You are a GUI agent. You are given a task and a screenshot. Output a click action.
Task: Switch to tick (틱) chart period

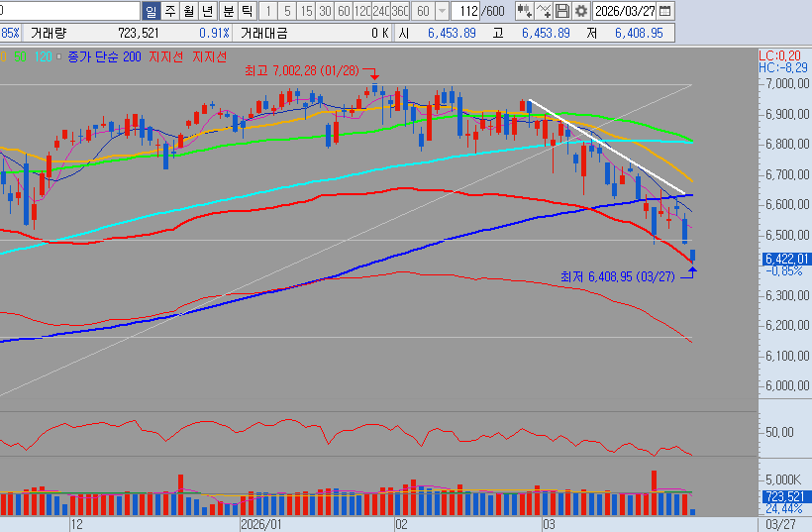pos(247,11)
